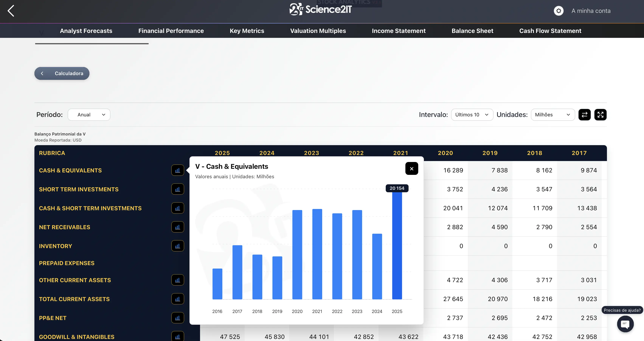Viewport: 644px width, 341px height.
Task: Expand table to fullscreen
Action: point(601,115)
